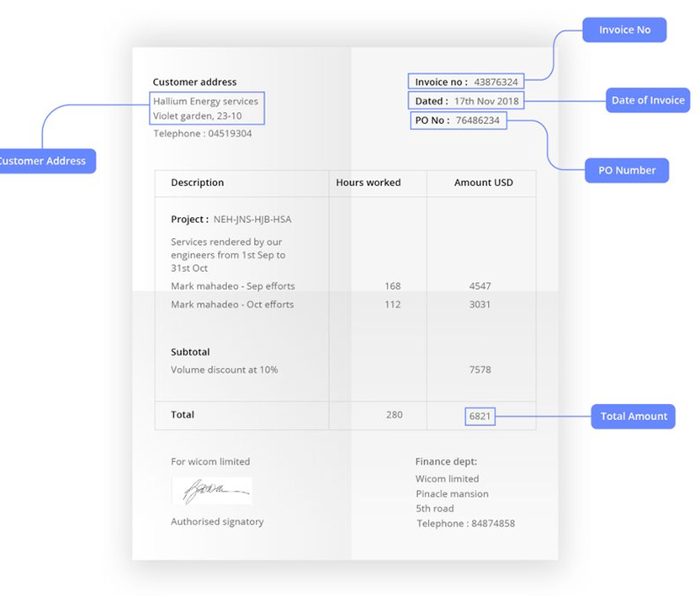Click the highlighted total value 6821

click(480, 416)
